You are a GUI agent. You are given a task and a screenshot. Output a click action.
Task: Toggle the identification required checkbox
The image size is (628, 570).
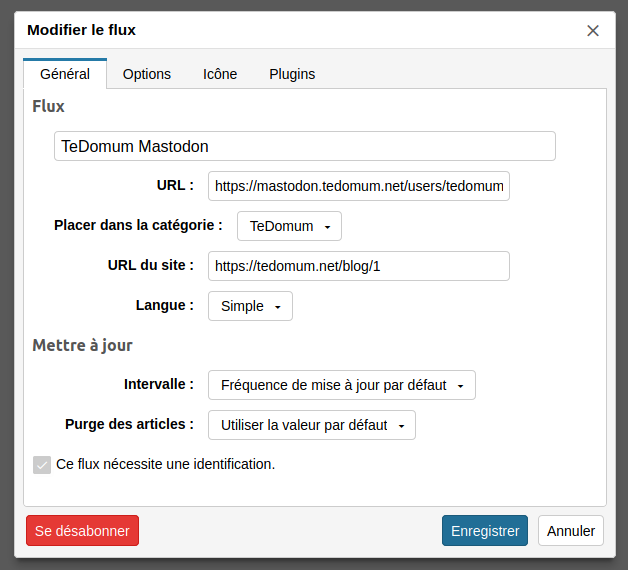pyautogui.click(x=42, y=465)
